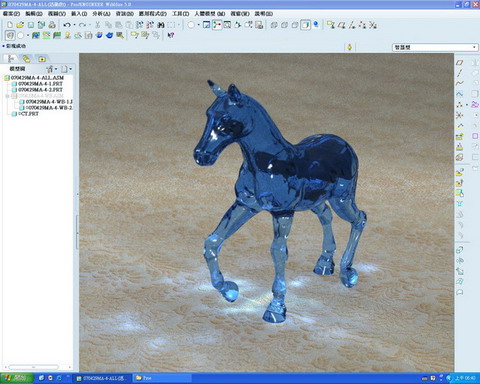Click the new blank document icon
Screen dimensions: 480x384
[x=10, y=25]
